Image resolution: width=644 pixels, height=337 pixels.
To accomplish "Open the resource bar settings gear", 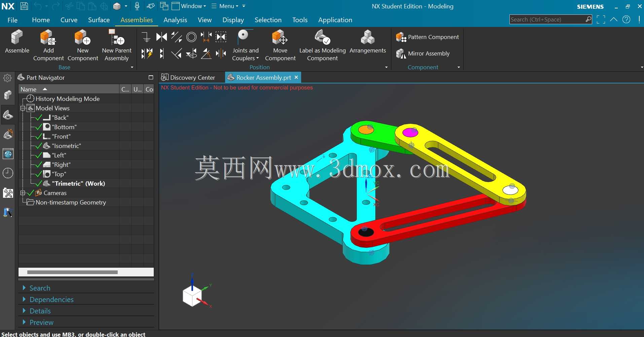I will (x=7, y=78).
